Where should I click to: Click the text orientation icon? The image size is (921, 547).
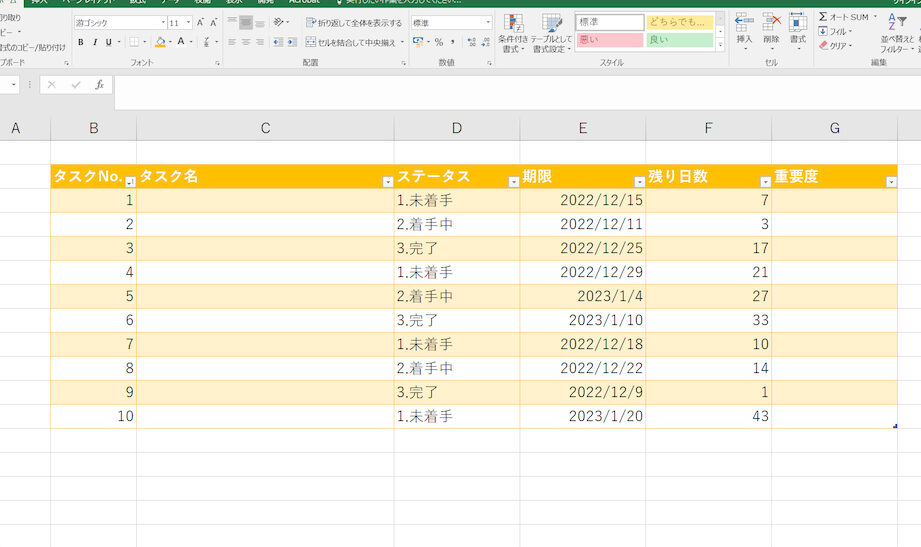coord(278,22)
